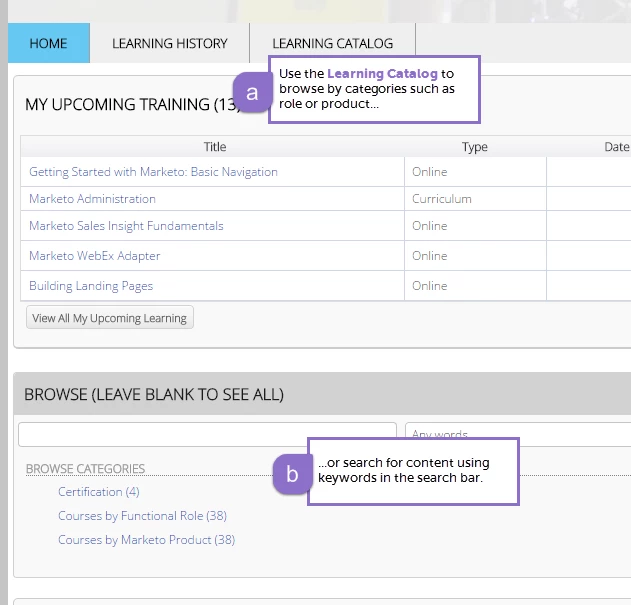Open the LEARNING CATALOG tab
631x605 pixels.
[332, 43]
